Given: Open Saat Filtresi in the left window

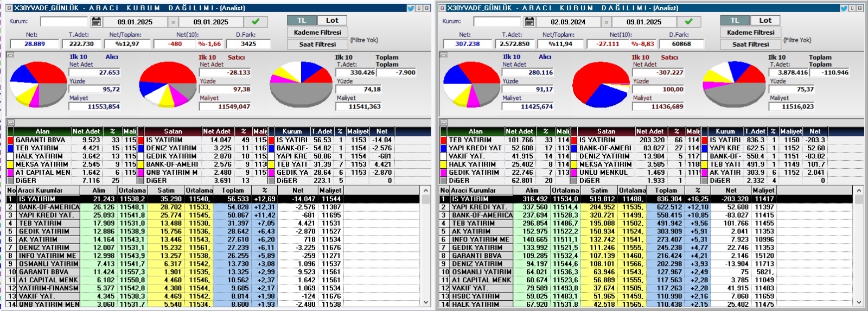Looking at the screenshot, I should click(317, 44).
